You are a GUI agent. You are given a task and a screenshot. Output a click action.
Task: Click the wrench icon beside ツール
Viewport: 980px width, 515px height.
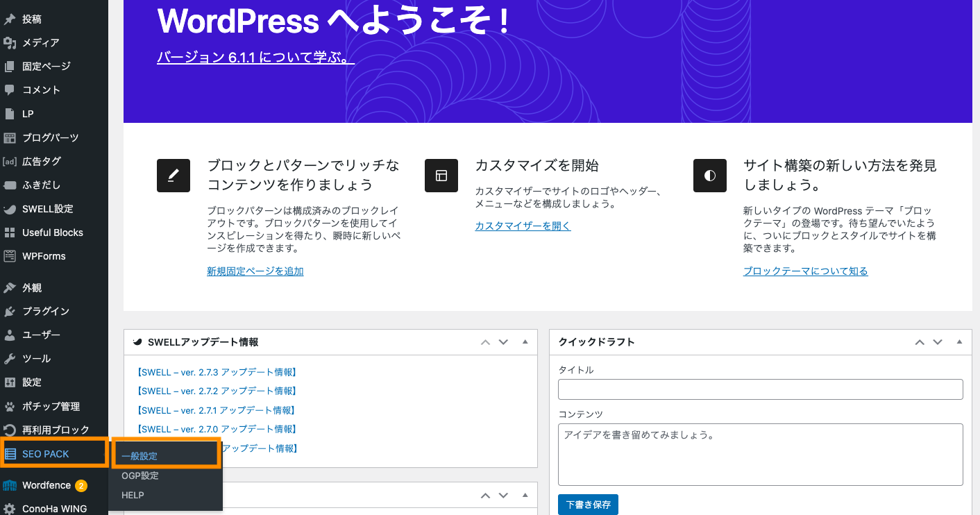(x=10, y=359)
